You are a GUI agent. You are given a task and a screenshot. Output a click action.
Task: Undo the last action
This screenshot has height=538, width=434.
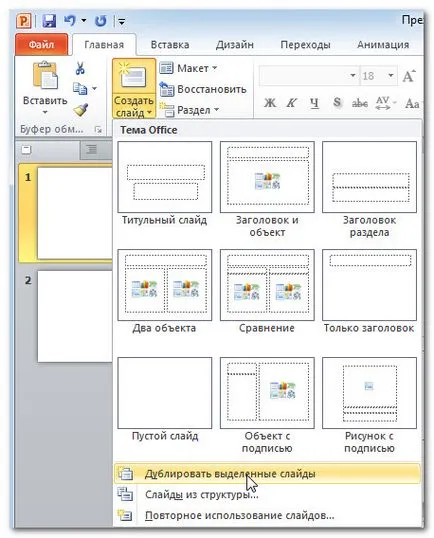70,21
